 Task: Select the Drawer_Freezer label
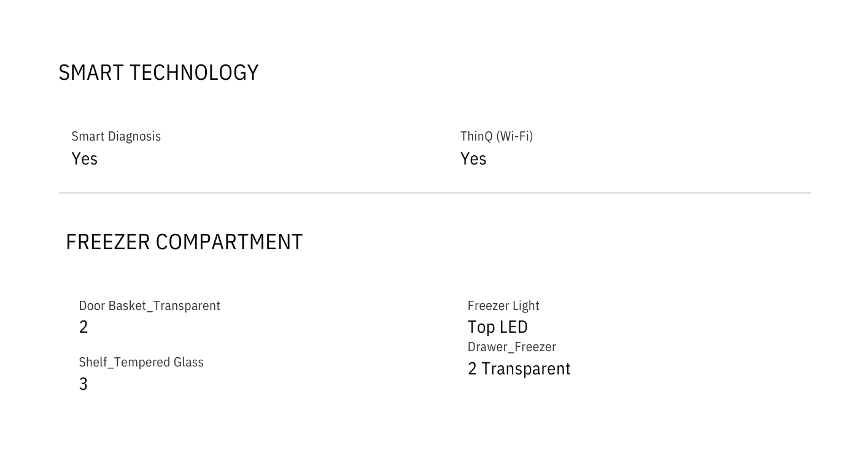(x=512, y=347)
